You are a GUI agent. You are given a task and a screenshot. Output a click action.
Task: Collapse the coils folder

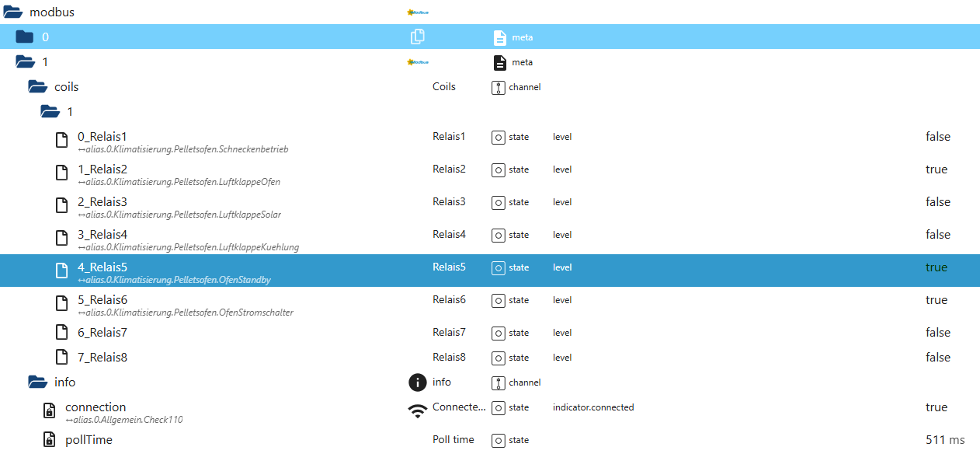pos(37,87)
